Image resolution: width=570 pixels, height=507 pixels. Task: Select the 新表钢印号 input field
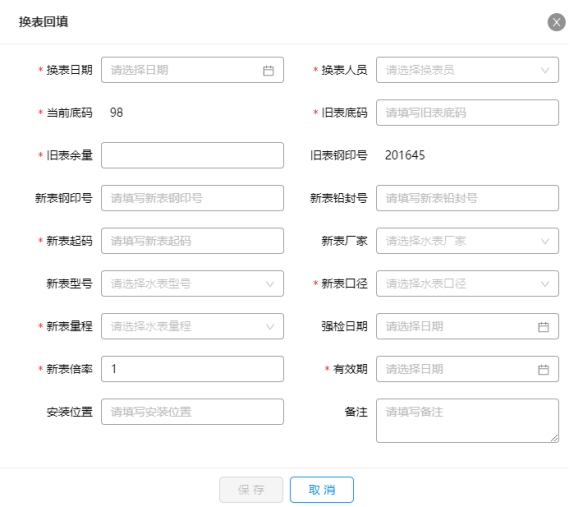pos(192,198)
